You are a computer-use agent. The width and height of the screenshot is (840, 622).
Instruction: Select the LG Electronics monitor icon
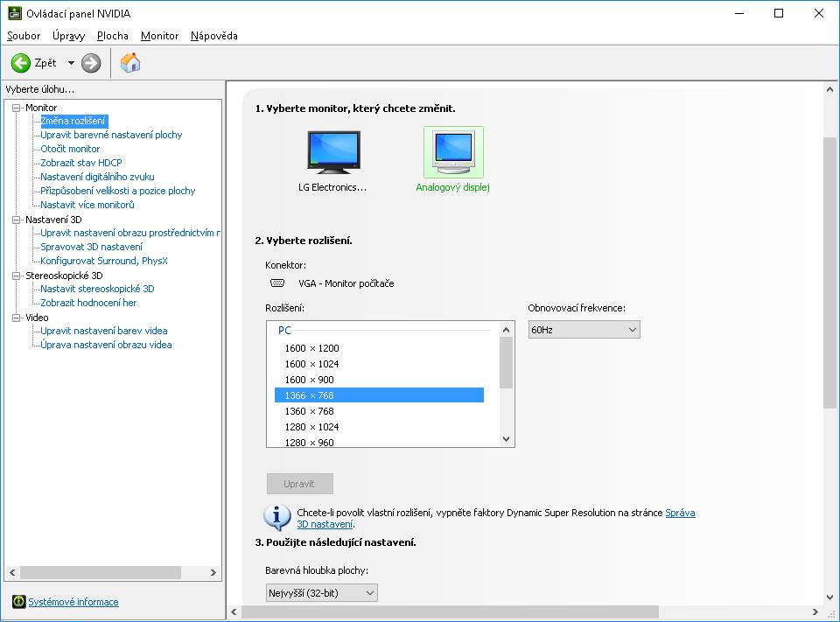pyautogui.click(x=332, y=152)
